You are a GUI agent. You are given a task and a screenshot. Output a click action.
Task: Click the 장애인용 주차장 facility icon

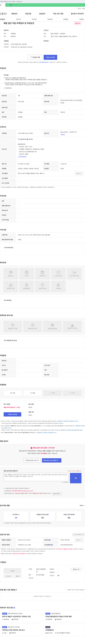click(13, 327)
